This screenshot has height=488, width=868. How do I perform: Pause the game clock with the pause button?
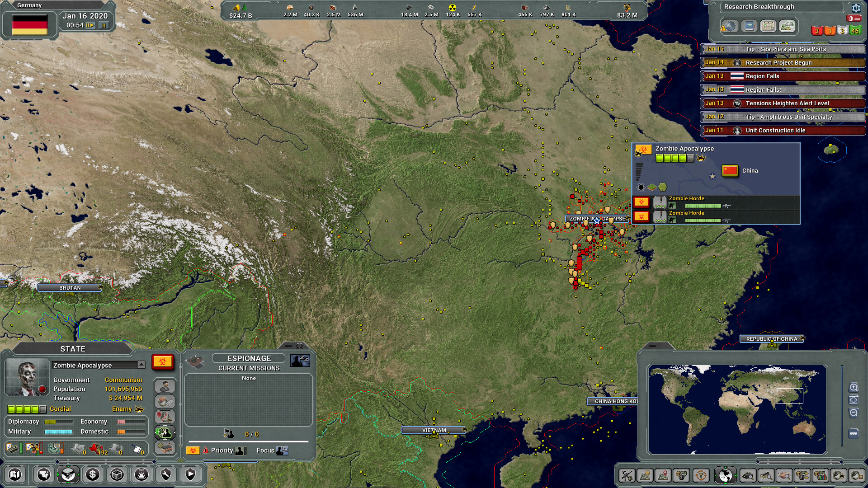tap(104, 26)
